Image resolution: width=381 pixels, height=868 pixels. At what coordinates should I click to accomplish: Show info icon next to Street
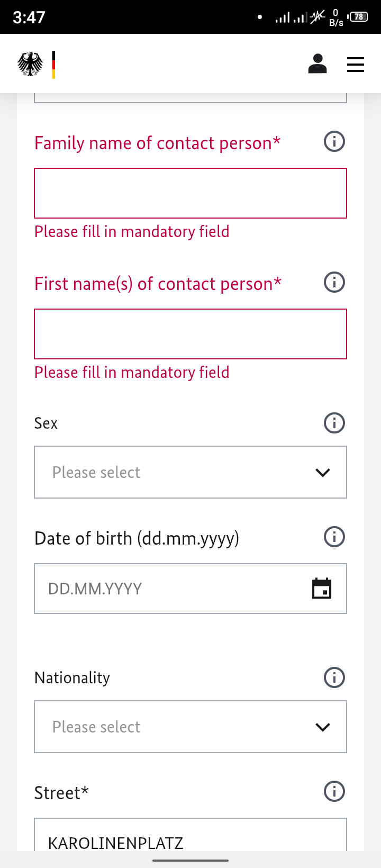point(334,792)
